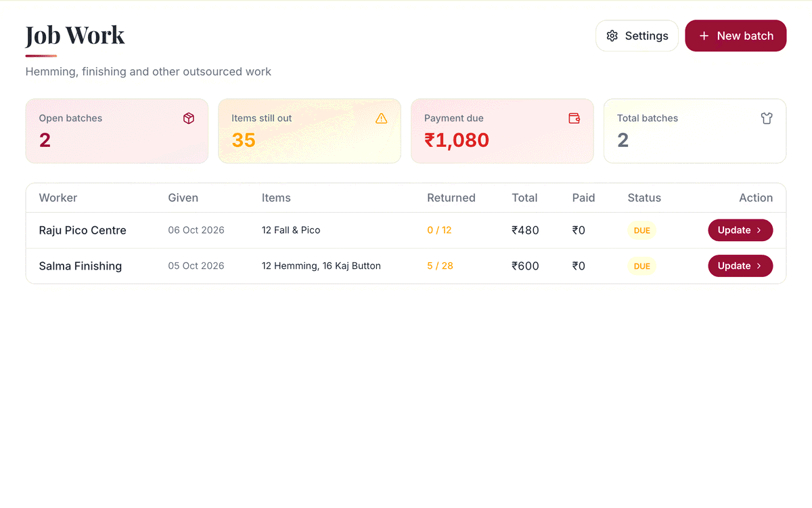Click the Given column header
Image resolution: width=812 pixels, height=508 pixels.
point(183,198)
